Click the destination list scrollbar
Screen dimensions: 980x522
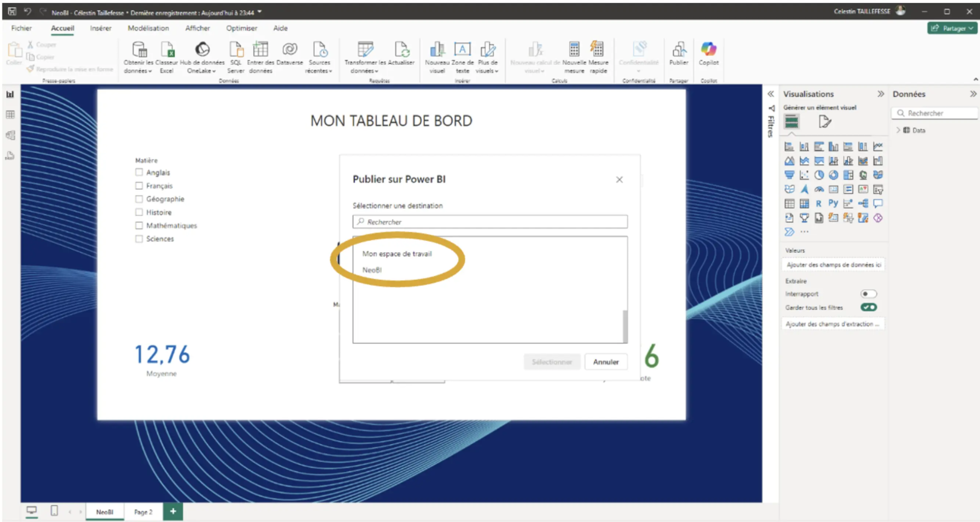[x=625, y=326]
